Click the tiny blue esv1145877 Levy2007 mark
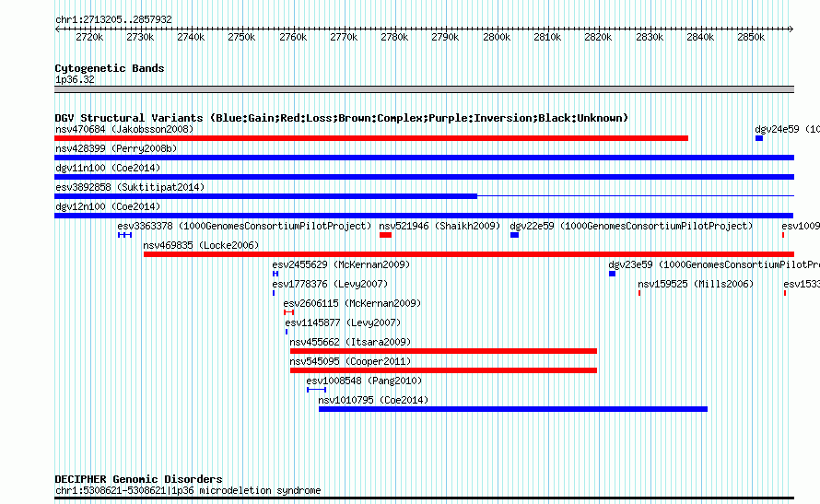This screenshot has width=820, height=504. [287, 332]
